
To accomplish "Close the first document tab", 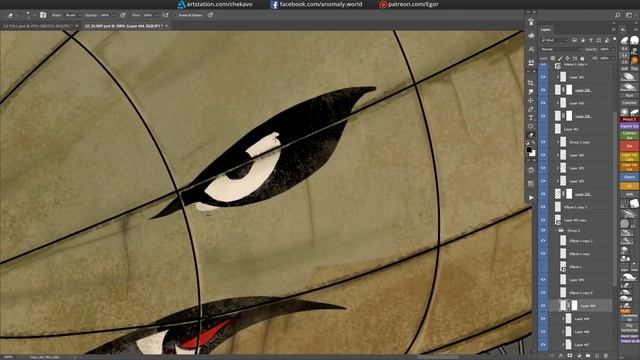I will (77, 26).
